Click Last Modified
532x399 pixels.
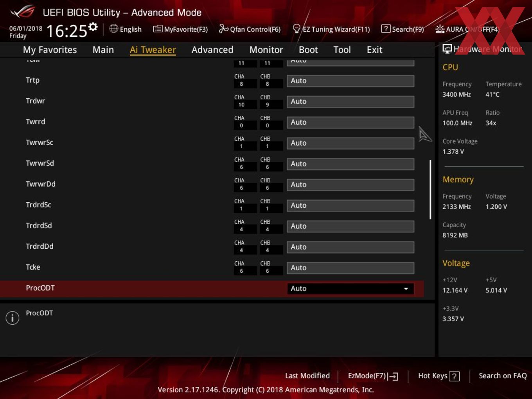(307, 376)
